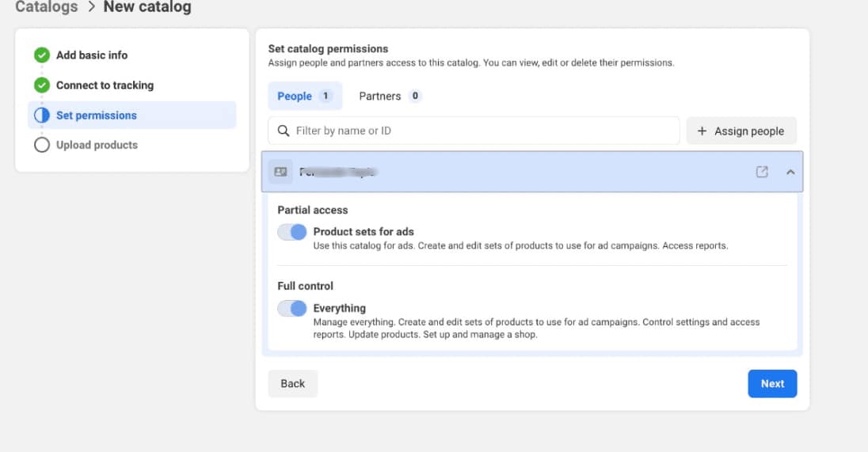868x452 pixels.
Task: Click the ID card icon in the person row
Action: [x=280, y=172]
